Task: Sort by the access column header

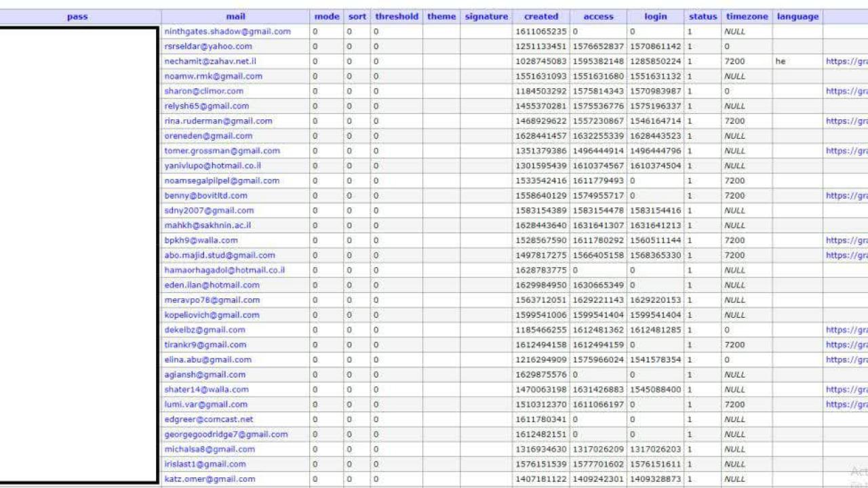Action: point(598,16)
